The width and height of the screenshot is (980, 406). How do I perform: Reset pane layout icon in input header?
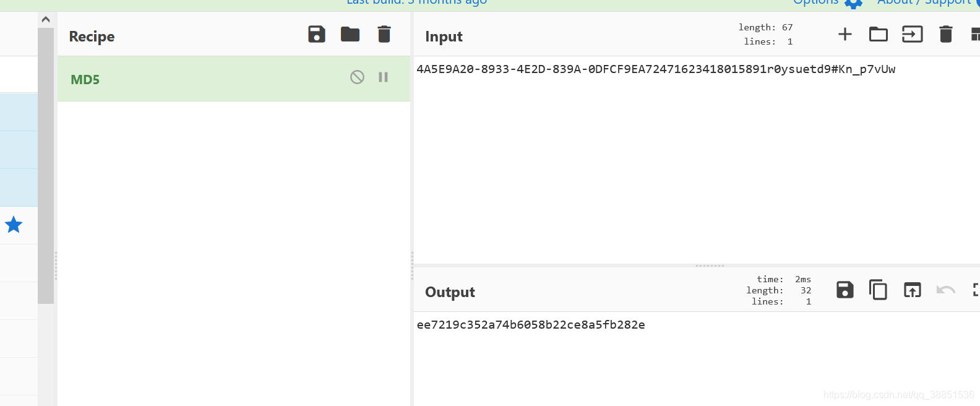pos(976,34)
